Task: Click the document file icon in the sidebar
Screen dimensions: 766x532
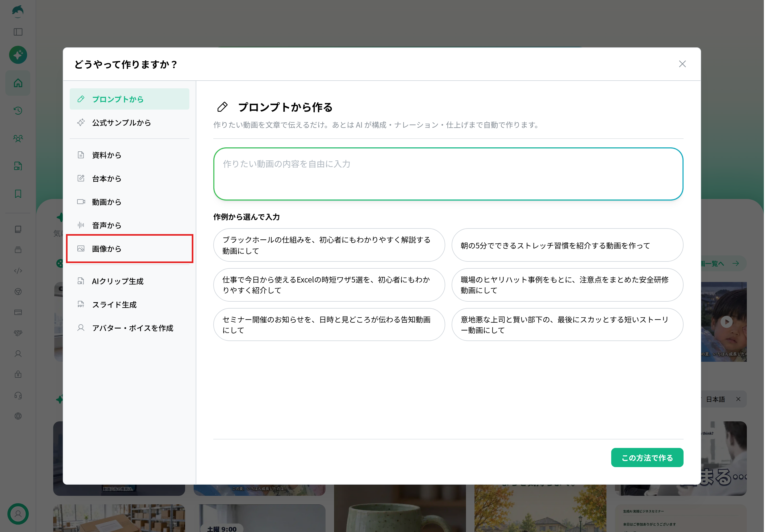Action: 18,166
